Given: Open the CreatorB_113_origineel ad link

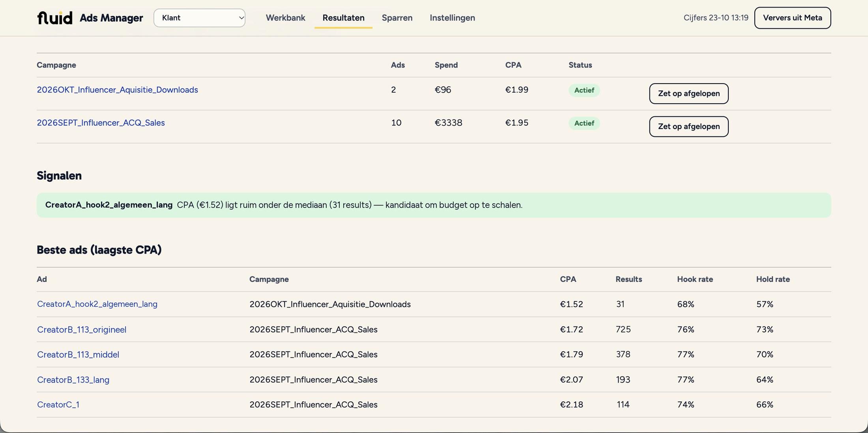Looking at the screenshot, I should 82,329.
